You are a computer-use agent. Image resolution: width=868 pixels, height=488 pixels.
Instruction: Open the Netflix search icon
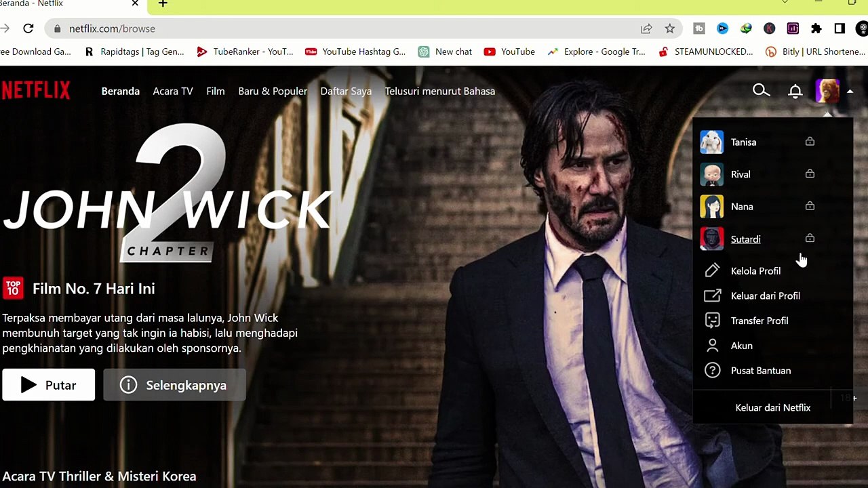click(761, 91)
